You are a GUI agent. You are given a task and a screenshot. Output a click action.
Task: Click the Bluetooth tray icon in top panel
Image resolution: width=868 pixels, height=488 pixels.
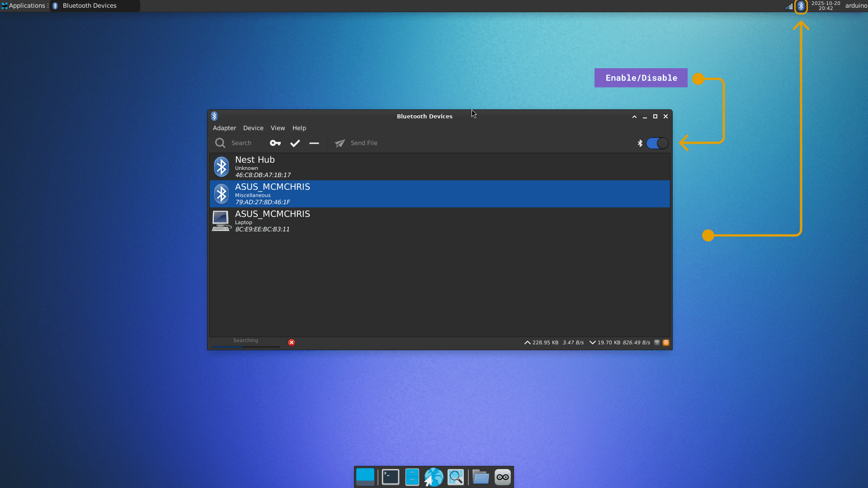pyautogui.click(x=801, y=6)
